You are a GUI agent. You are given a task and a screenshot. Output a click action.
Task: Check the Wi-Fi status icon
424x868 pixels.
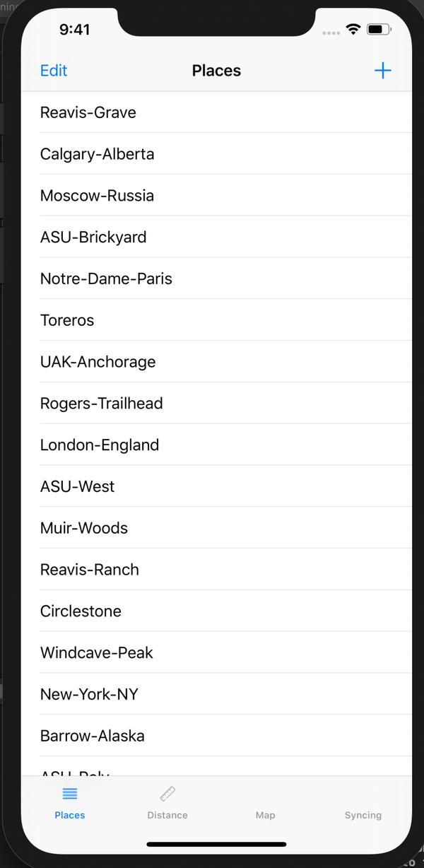click(x=353, y=29)
